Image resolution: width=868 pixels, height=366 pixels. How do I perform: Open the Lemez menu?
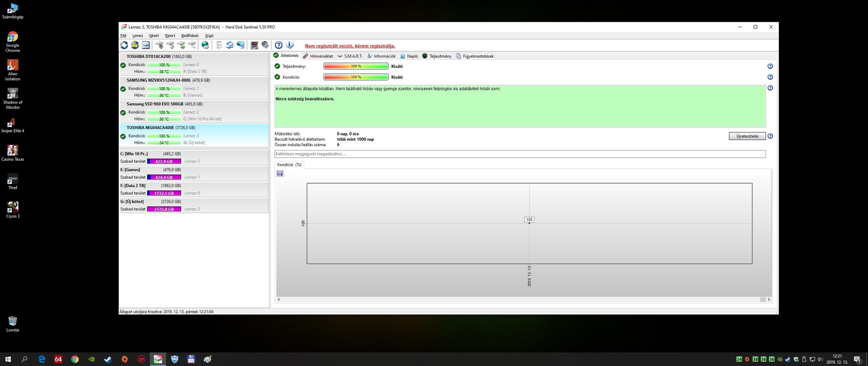coord(138,36)
